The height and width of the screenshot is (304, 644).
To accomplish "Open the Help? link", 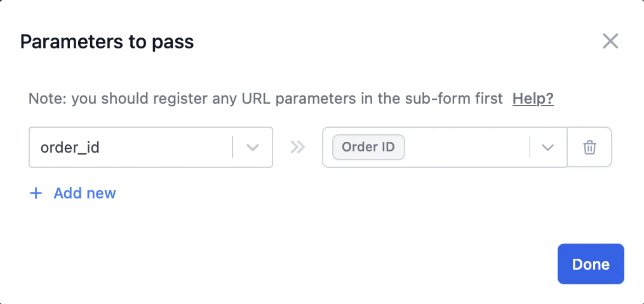I will [x=533, y=99].
